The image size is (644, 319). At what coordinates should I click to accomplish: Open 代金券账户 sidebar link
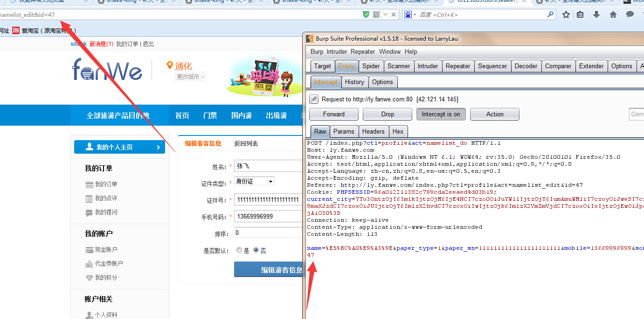coord(109,264)
